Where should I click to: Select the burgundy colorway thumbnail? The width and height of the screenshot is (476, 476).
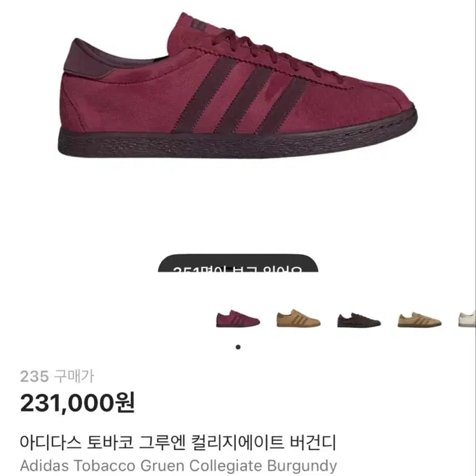(x=238, y=319)
